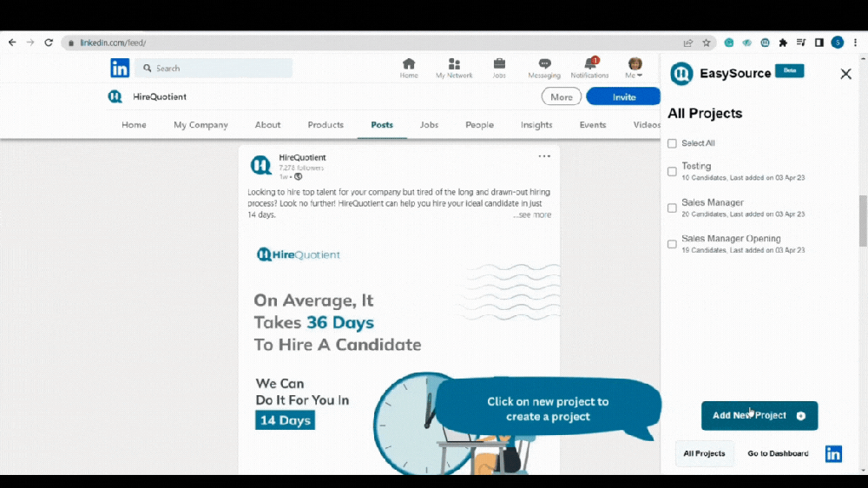Open the Testing project
Screen dimensions: 868x488
(696, 166)
